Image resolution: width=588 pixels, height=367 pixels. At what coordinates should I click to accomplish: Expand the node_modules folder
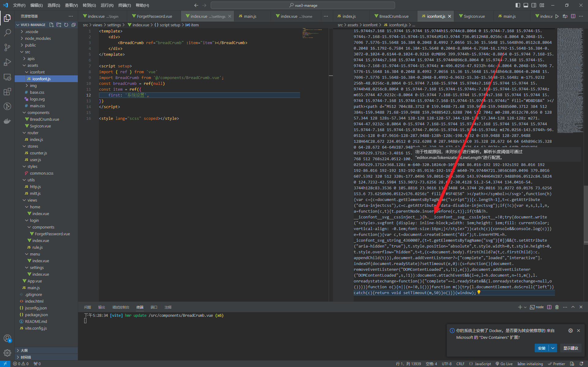click(x=38, y=38)
